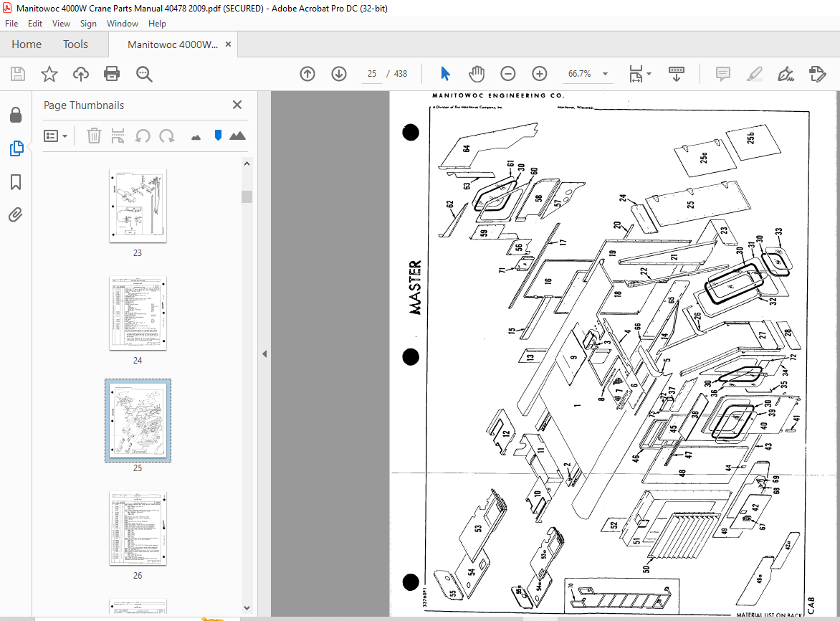The height and width of the screenshot is (621, 840).
Task: Activate the Hand pan tool
Action: pos(476,74)
